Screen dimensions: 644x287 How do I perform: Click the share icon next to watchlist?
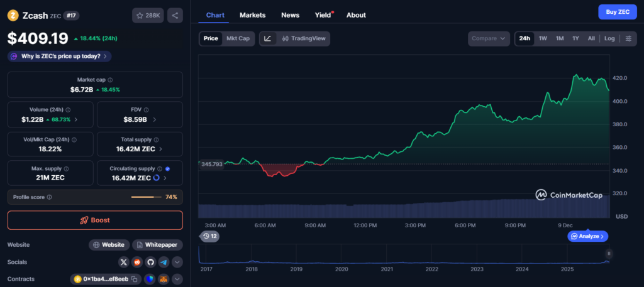(x=175, y=15)
